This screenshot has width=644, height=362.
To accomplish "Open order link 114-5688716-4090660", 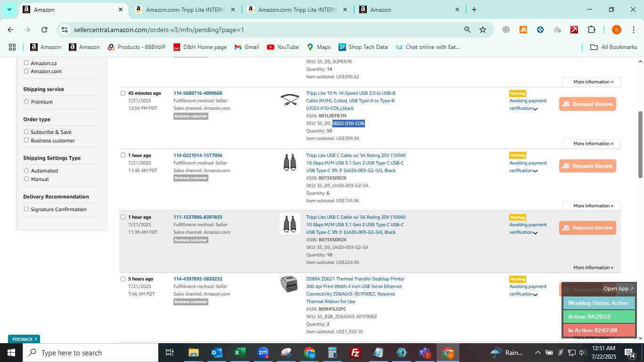I will (x=198, y=93).
